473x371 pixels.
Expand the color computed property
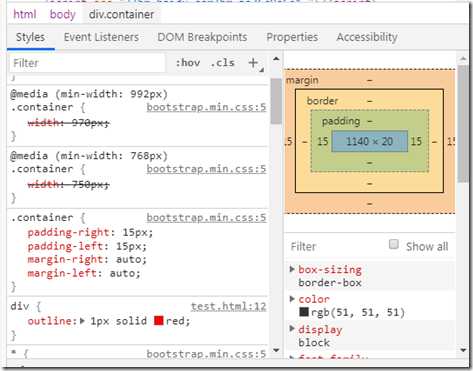pyautogui.click(x=292, y=299)
